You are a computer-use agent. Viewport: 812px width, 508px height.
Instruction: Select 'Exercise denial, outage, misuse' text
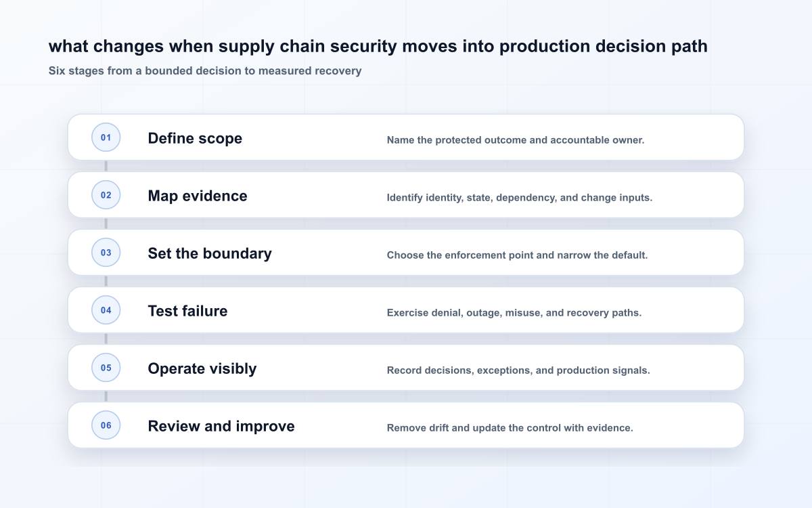(x=514, y=313)
